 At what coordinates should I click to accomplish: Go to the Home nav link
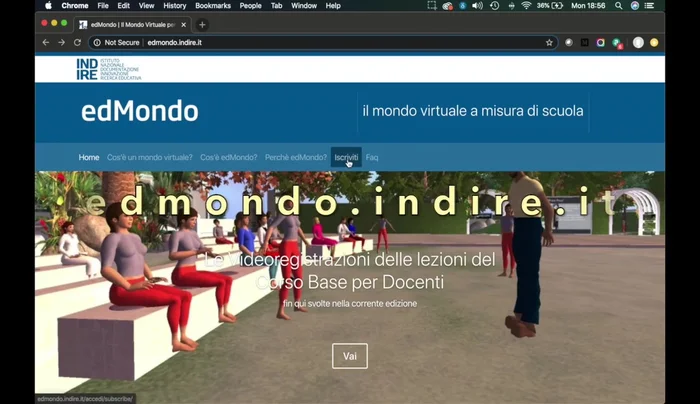(89, 157)
